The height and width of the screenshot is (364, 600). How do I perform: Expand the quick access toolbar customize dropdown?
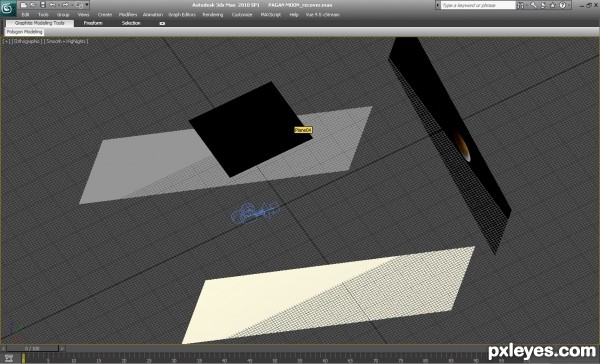[87, 5]
